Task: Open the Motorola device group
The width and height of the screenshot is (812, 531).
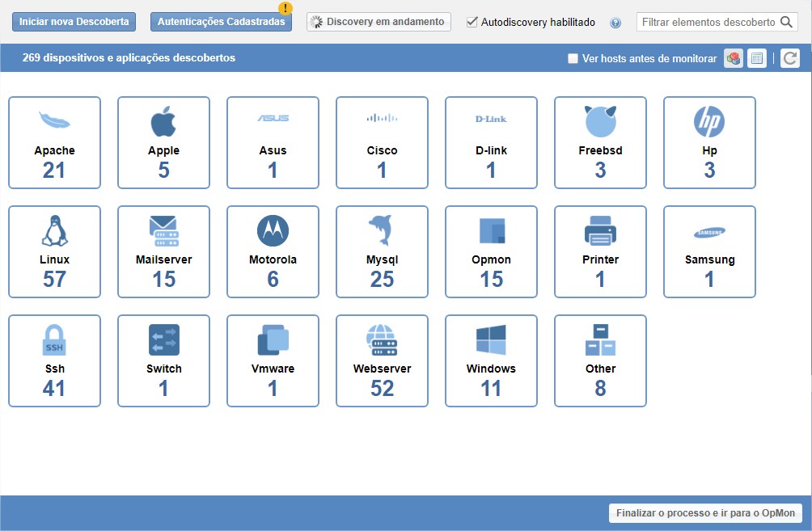Action: 273,251
